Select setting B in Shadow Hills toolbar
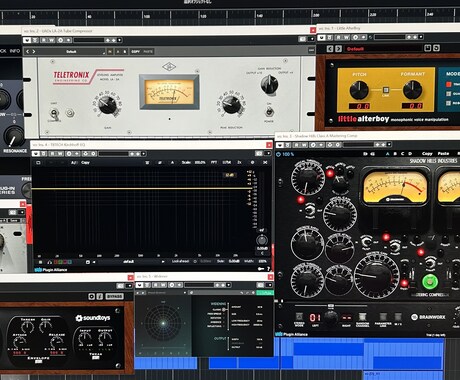 pyautogui.click(x=395, y=154)
